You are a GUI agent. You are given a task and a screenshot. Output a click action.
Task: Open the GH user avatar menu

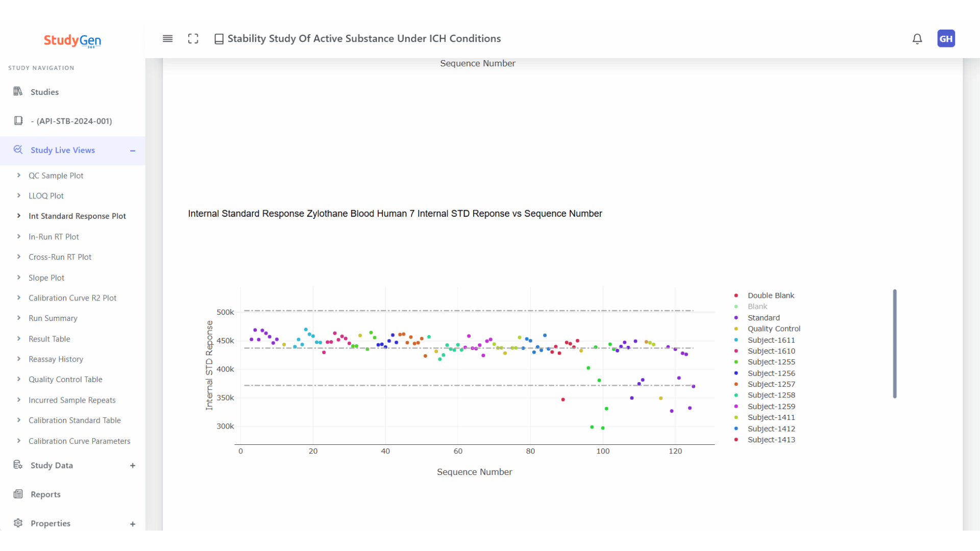point(946,39)
